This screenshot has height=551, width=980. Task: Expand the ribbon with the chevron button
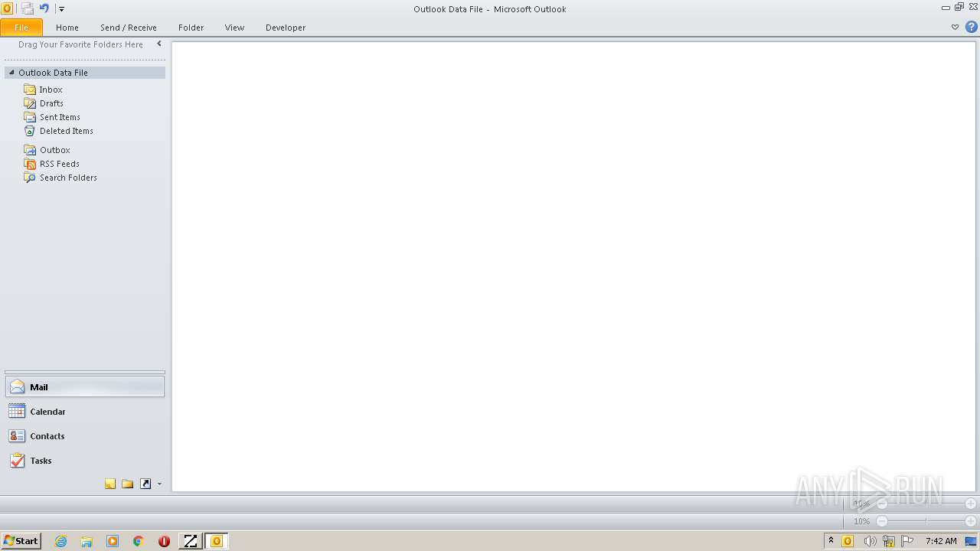955,27
